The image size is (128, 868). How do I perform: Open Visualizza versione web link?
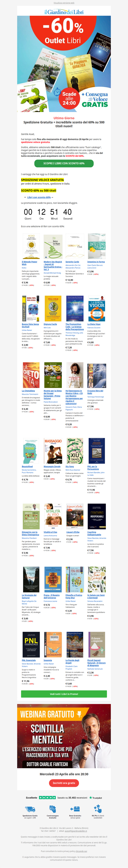pos(64,3)
